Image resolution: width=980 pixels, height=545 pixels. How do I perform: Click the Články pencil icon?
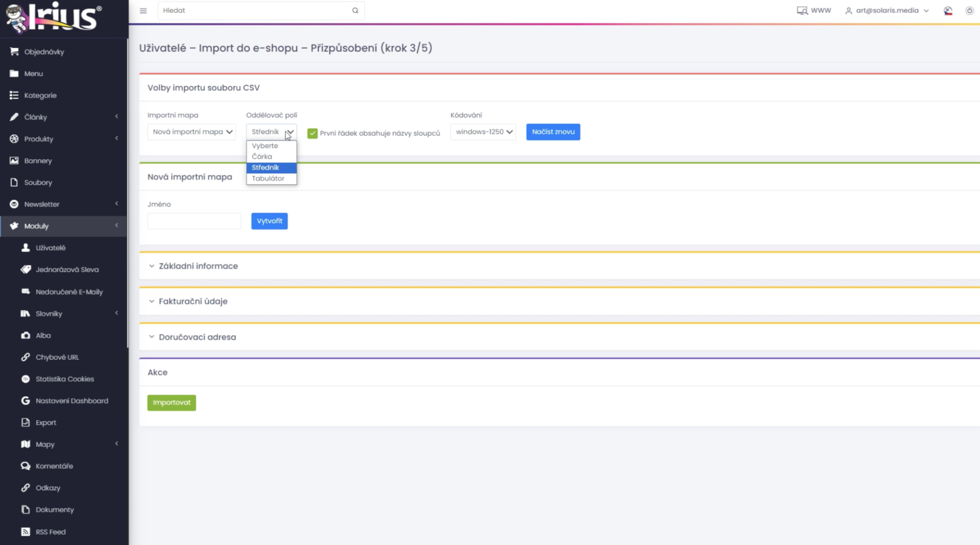point(14,117)
